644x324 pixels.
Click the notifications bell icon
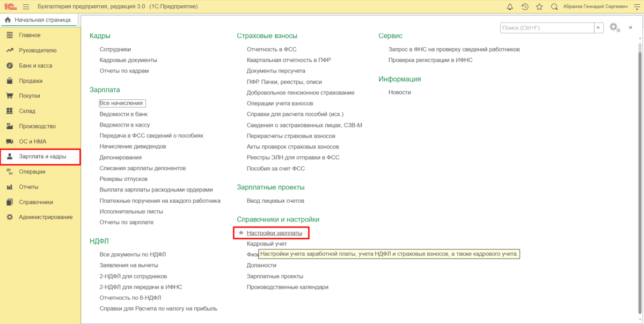[510, 7]
